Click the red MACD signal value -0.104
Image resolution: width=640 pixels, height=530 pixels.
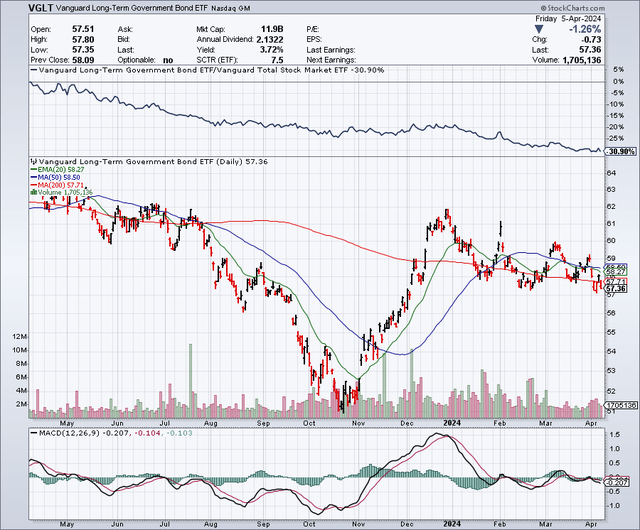tap(146, 433)
